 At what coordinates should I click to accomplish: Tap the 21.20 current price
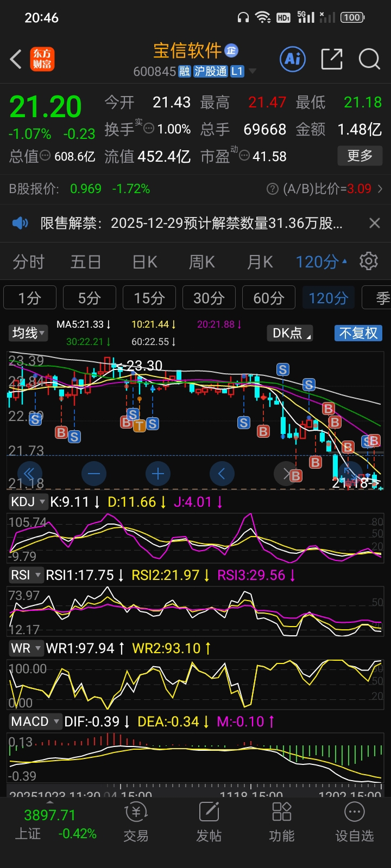46,106
